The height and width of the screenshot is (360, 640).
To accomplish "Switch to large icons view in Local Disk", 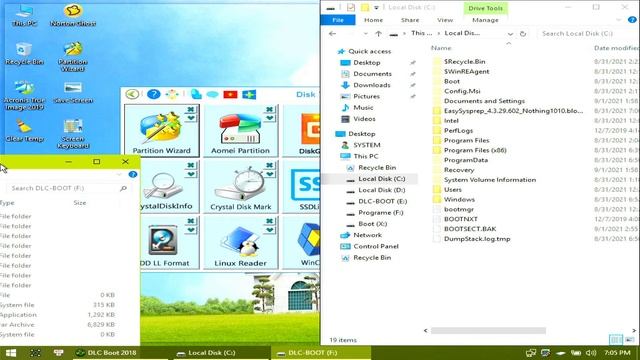I will coord(630,340).
